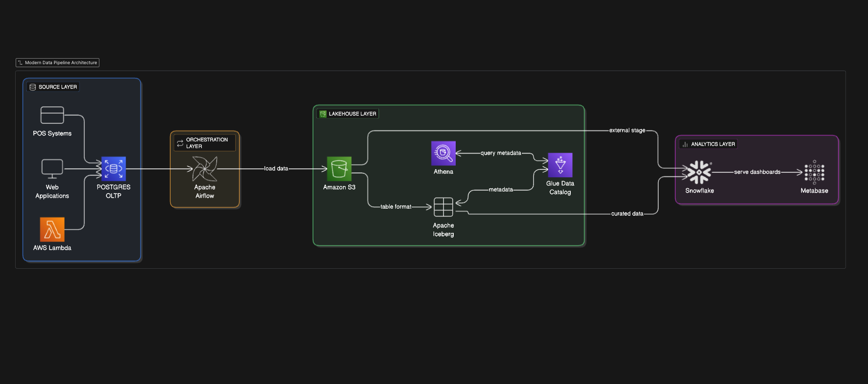Click the AWS Lambda orange icon
This screenshot has height=384, width=868.
[x=52, y=229]
